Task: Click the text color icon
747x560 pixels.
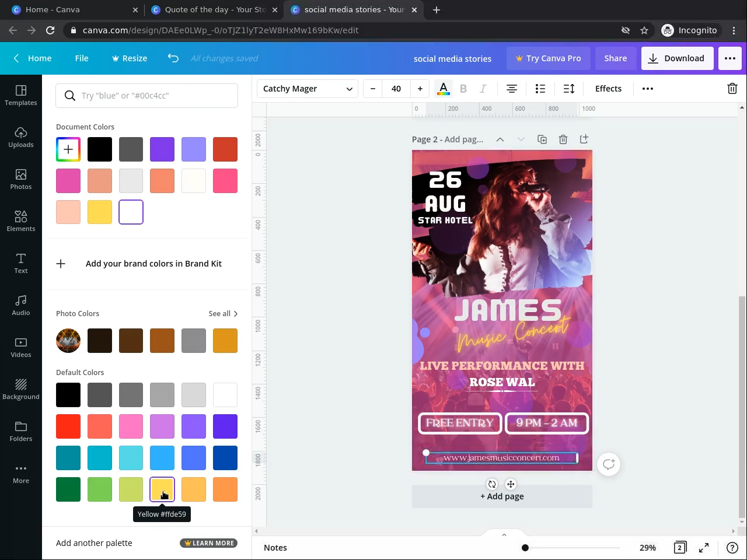Action: pos(444,89)
